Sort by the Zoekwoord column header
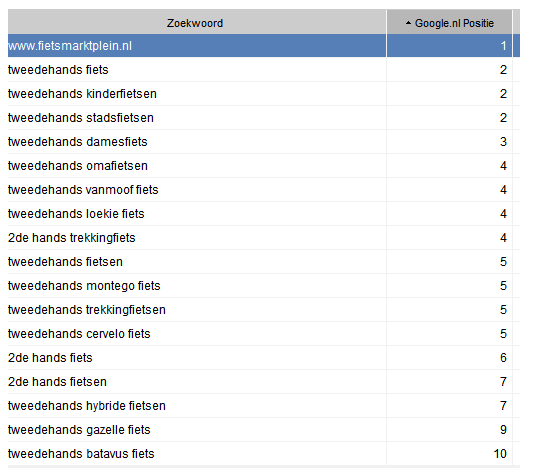Image resolution: width=540 pixels, height=468 pixels. (x=197, y=23)
